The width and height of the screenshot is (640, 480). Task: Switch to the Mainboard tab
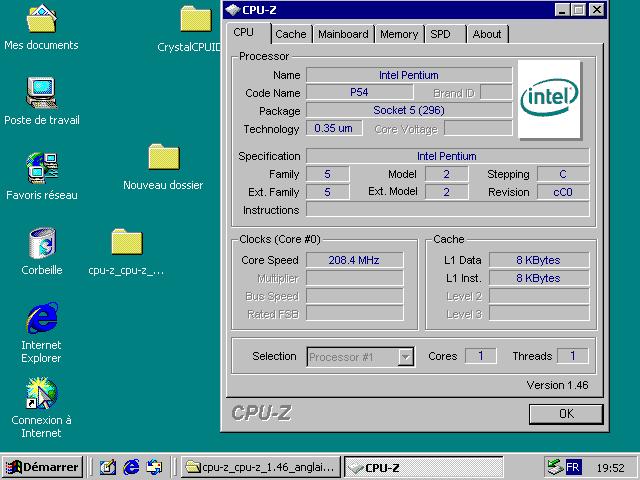[343, 34]
